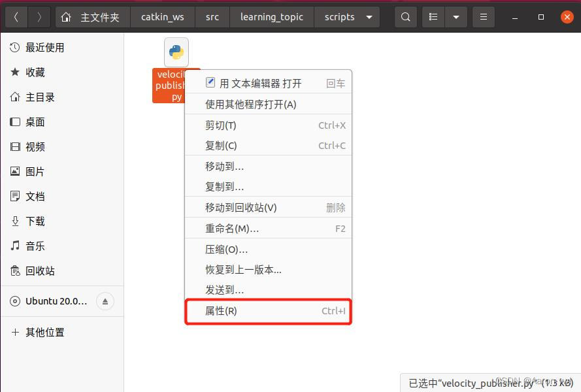The image size is (581, 392).
Task: Choose 使用其他程序打开(A) menu entry
Action: [x=268, y=105]
